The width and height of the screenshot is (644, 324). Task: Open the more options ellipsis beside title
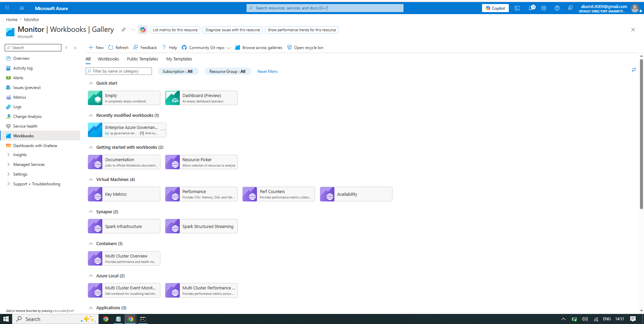point(133,30)
